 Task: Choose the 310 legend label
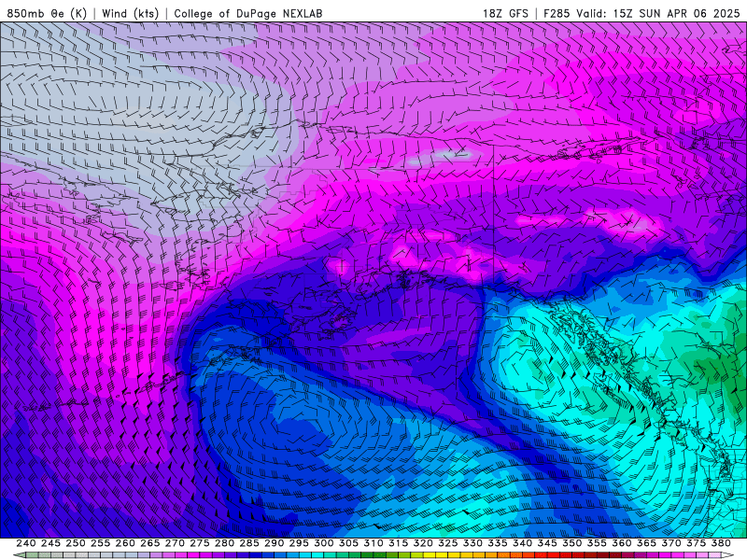click(x=373, y=543)
